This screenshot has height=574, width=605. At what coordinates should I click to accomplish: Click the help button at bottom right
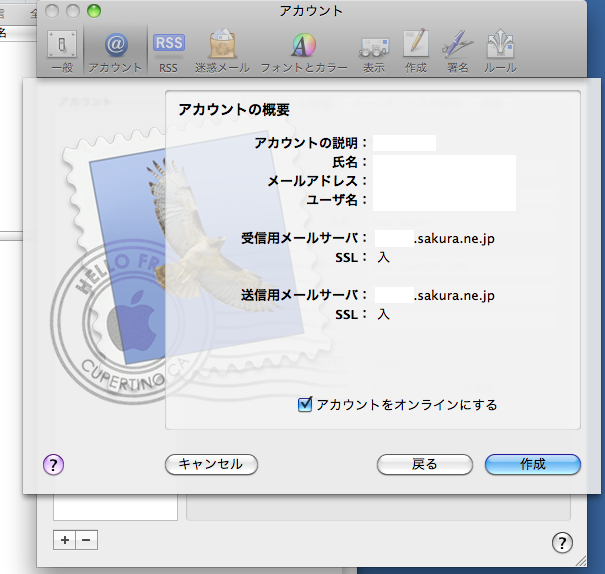tap(562, 542)
